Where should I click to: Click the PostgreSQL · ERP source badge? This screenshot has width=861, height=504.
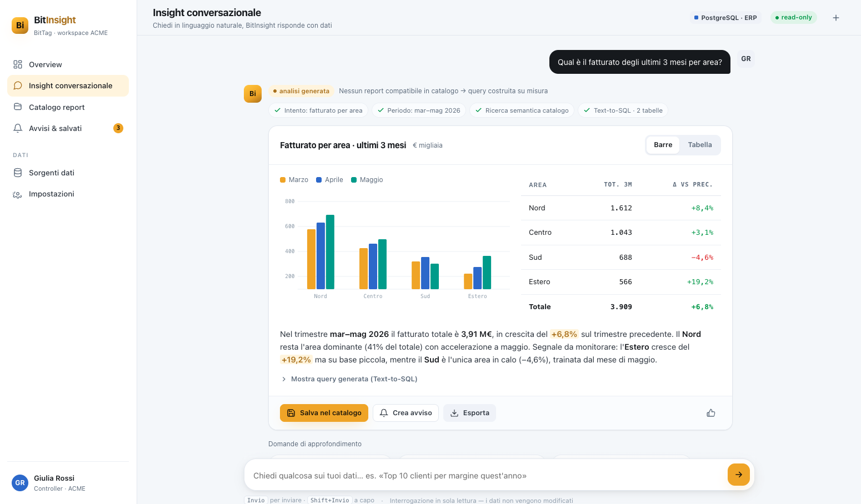click(x=725, y=18)
